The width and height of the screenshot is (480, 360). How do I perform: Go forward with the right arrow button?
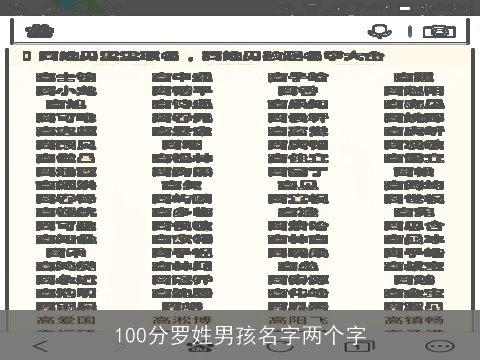(119, 346)
